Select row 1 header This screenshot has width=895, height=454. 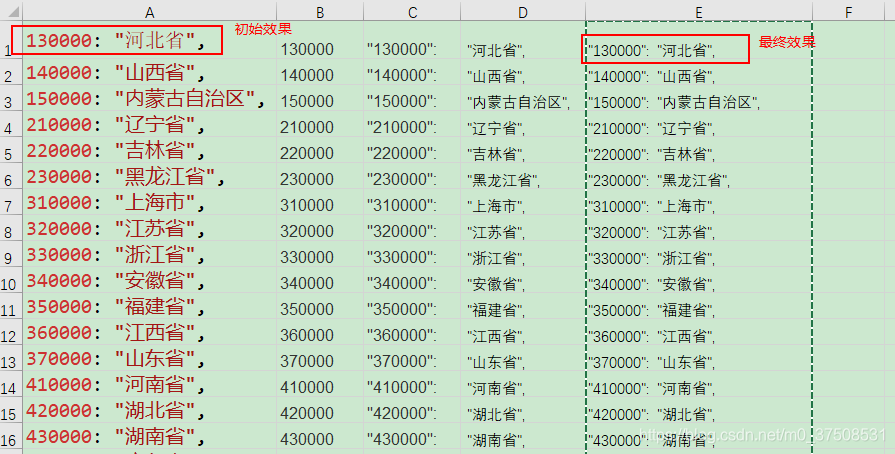coord(11,41)
